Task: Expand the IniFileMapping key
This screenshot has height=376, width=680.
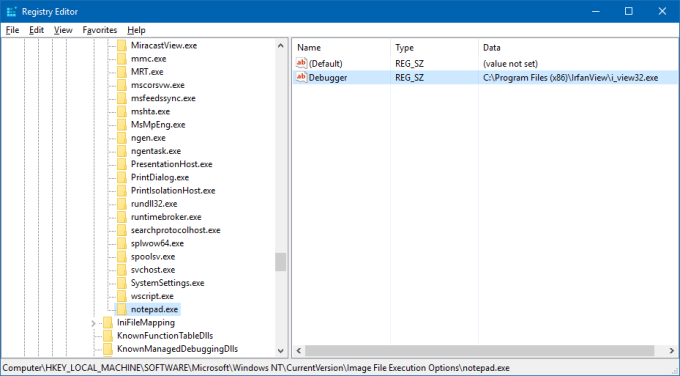Action: 93,323
